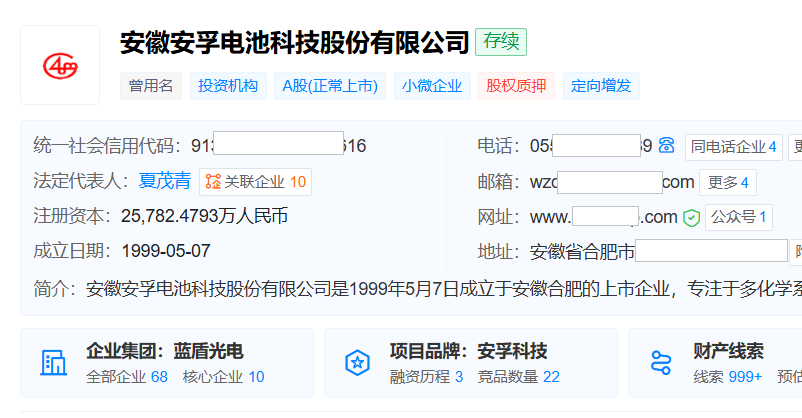
Task: Click the 定向增发 tag
Action: point(601,86)
